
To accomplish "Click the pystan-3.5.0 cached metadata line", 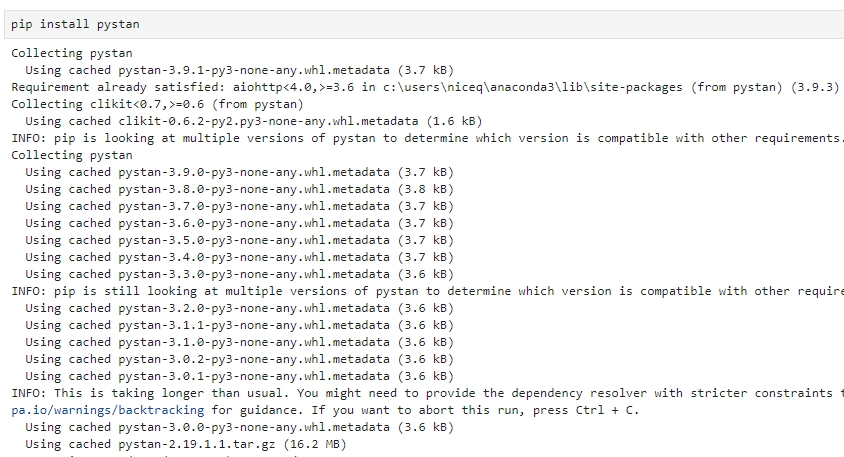I will (x=240, y=240).
